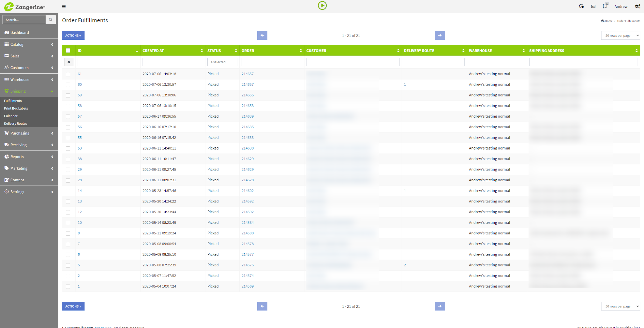The image size is (644, 328).
Task: Open Delivery Routes submenu item
Action: click(x=15, y=123)
